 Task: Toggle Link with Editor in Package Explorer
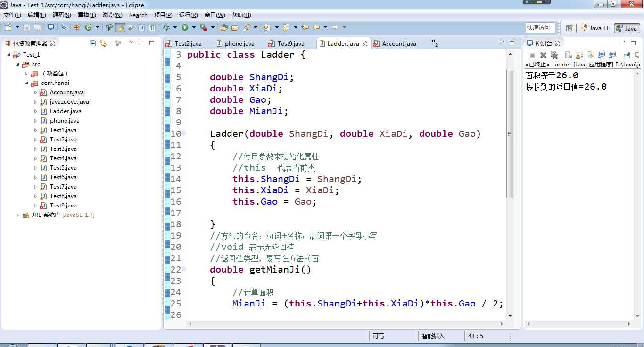coord(103,43)
